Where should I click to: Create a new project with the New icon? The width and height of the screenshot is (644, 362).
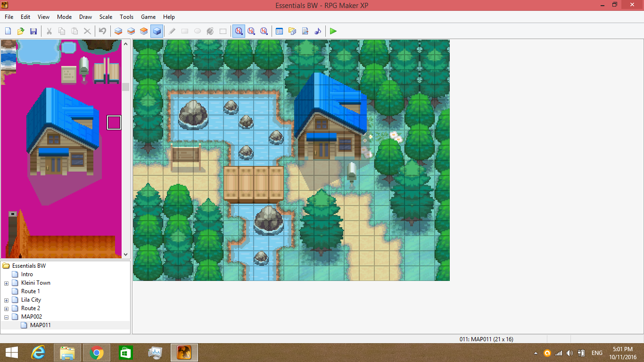8,31
